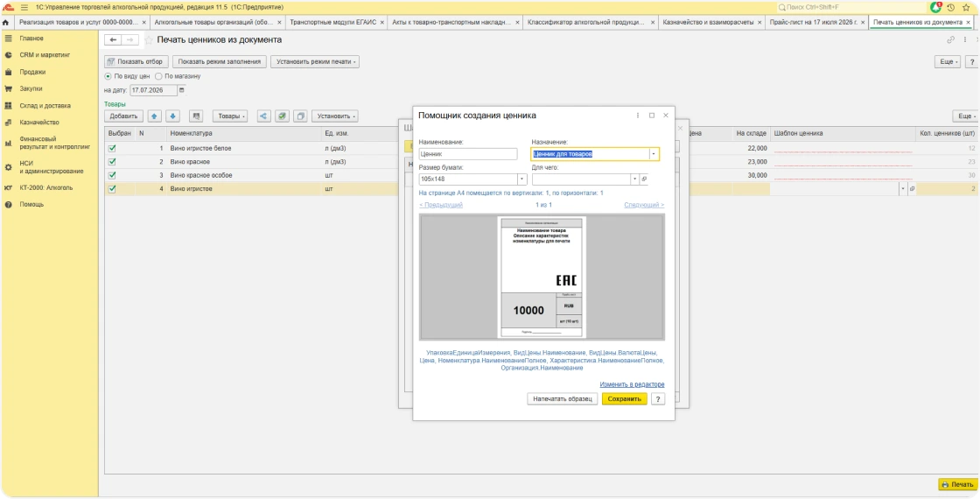
Task: Open the dialog's three-dot options menu
Action: (x=638, y=116)
